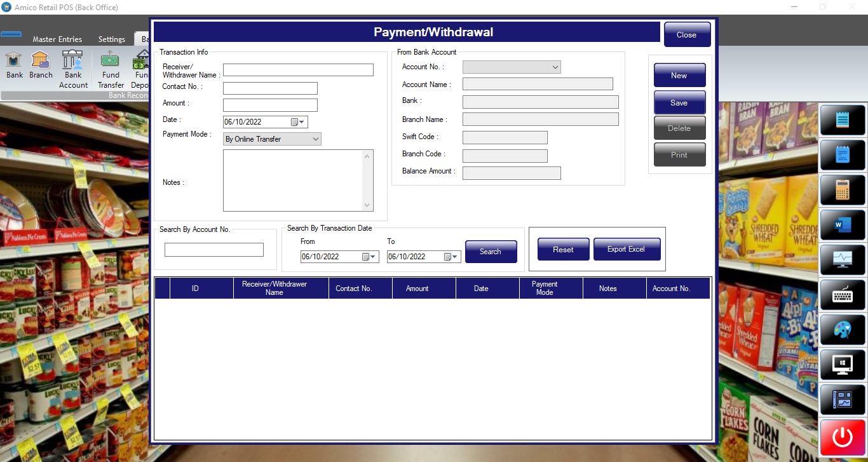The width and height of the screenshot is (868, 462).
Task: Open Bank Account from the ribbon
Action: [73, 69]
